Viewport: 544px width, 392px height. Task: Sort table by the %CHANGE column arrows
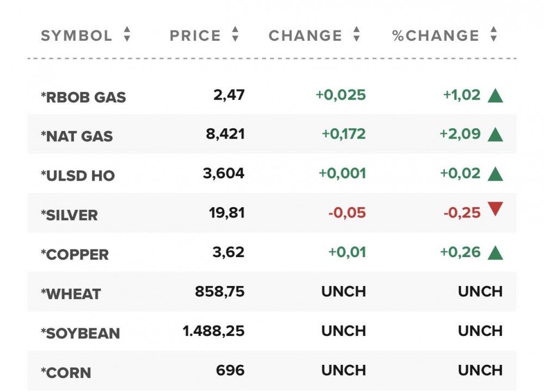[493, 35]
